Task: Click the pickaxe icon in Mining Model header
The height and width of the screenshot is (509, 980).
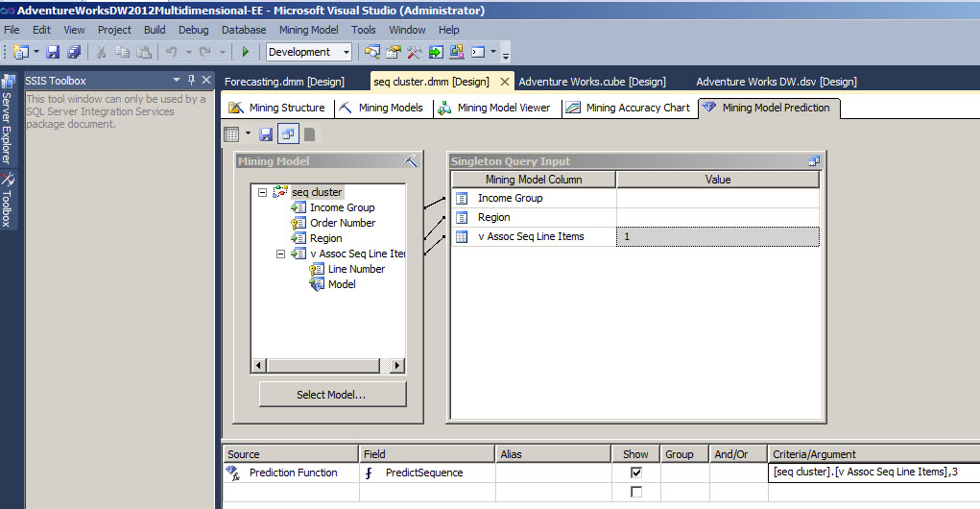Action: pos(411,161)
